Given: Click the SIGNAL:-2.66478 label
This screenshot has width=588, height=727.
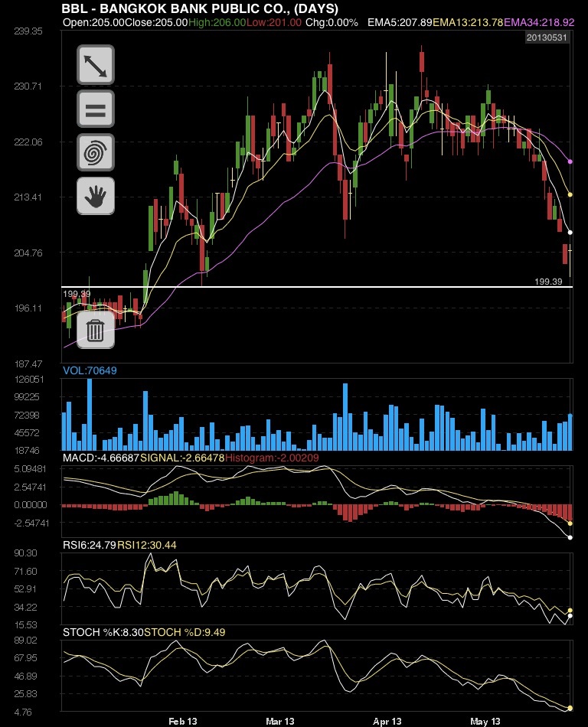Looking at the screenshot, I should coord(182,458).
